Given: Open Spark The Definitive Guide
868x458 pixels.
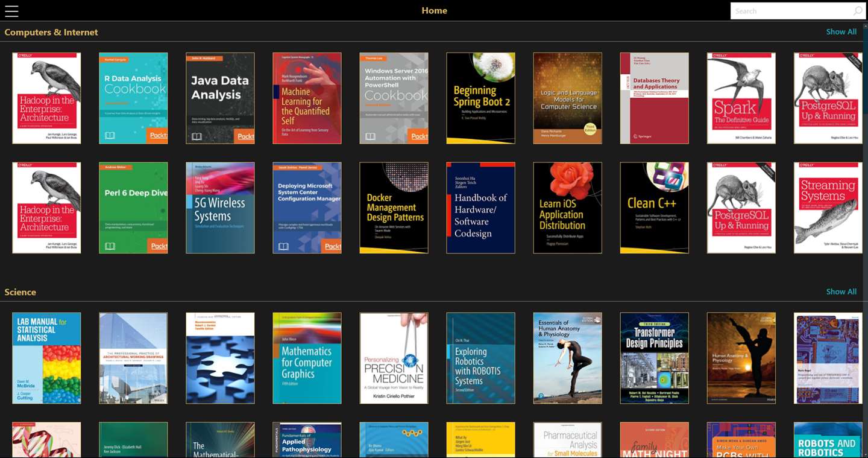Looking at the screenshot, I should point(741,98).
